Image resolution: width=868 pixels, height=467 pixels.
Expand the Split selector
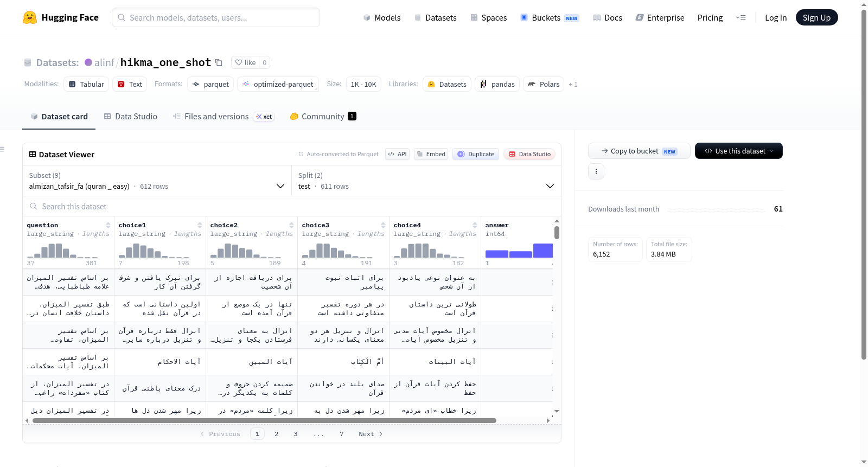[426, 181]
